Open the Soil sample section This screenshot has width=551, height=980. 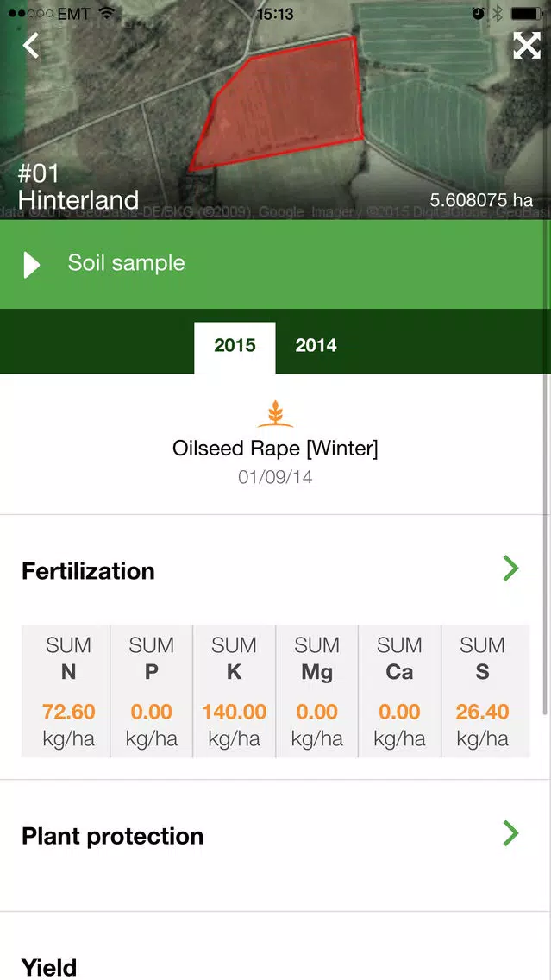(276, 264)
